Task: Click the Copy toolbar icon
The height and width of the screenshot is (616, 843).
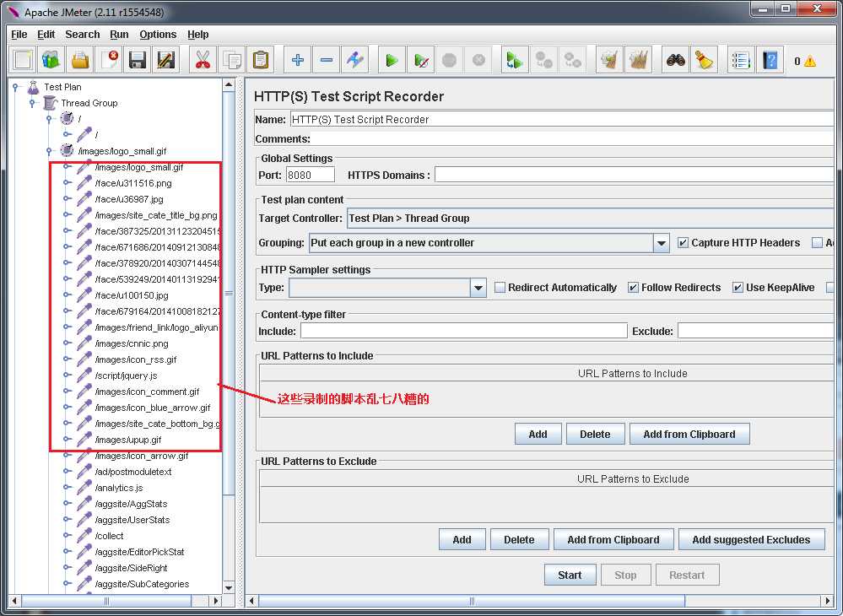Action: [232, 60]
